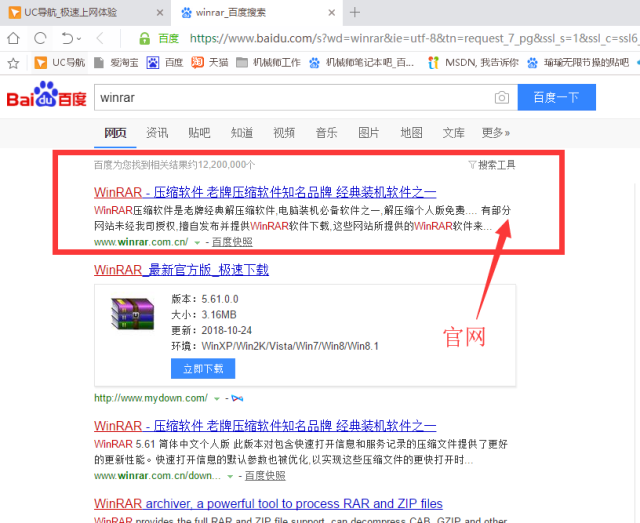Select the 贴吧 search tab
Viewport: 640px width, 523px height.
199,133
